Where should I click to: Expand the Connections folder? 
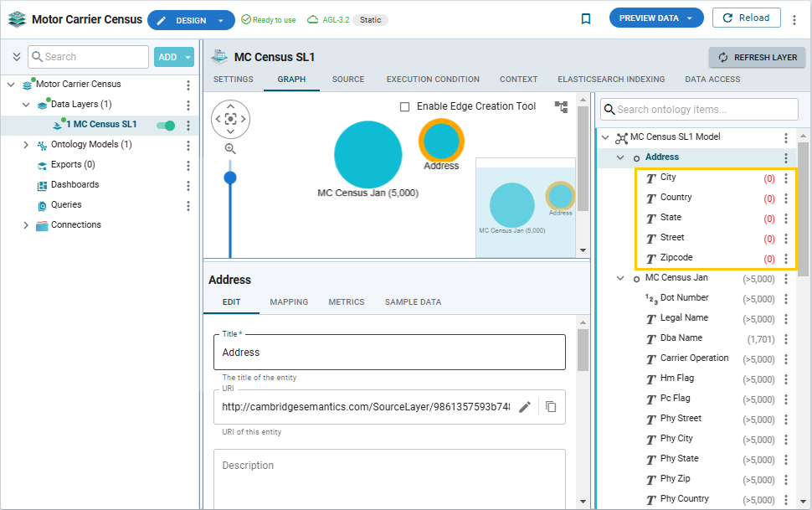coord(26,225)
